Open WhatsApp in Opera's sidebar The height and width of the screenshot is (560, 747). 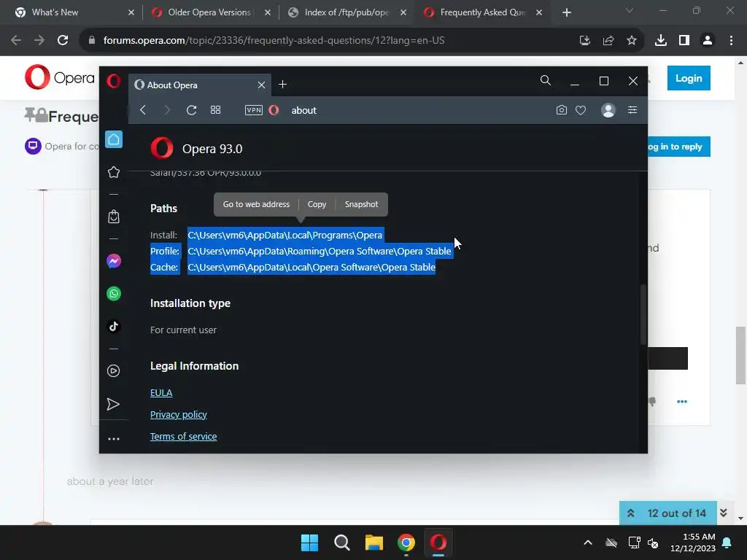tap(113, 293)
